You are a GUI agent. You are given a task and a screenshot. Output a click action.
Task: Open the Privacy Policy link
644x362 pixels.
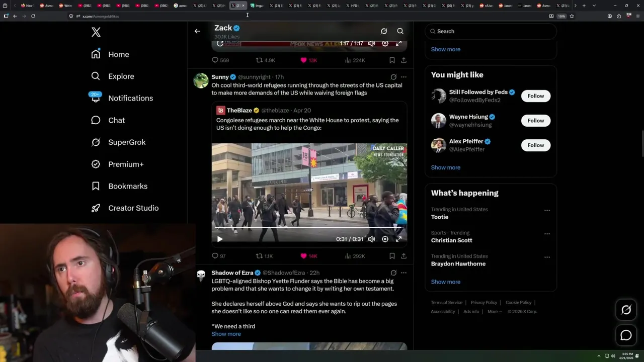[x=484, y=303]
